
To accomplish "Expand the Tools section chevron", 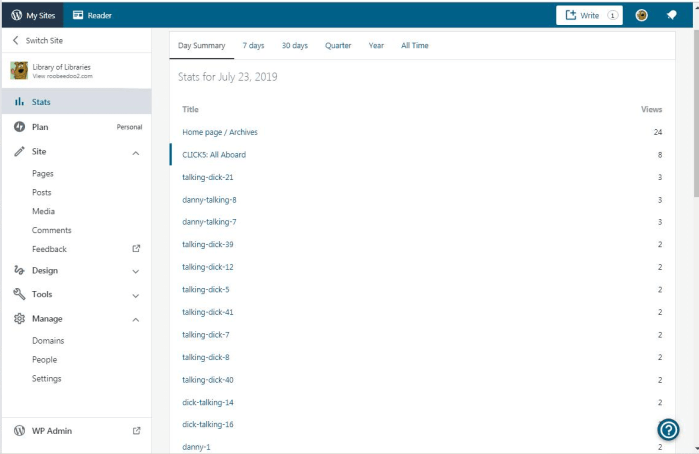I will coord(136,295).
